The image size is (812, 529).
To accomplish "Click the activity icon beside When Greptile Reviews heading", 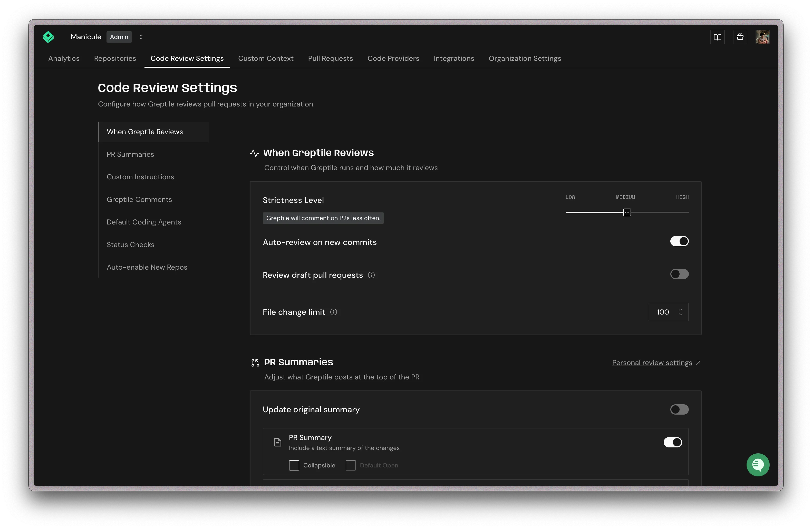I will tap(255, 153).
